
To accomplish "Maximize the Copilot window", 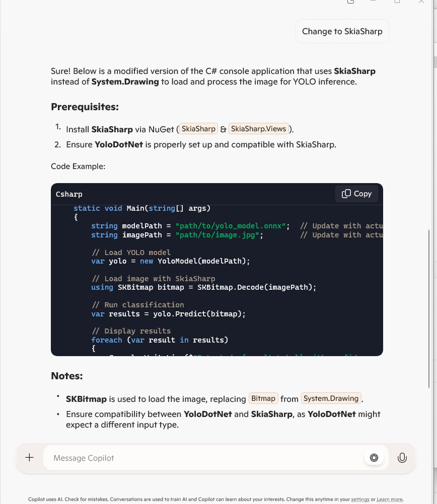I will pyautogui.click(x=397, y=2).
